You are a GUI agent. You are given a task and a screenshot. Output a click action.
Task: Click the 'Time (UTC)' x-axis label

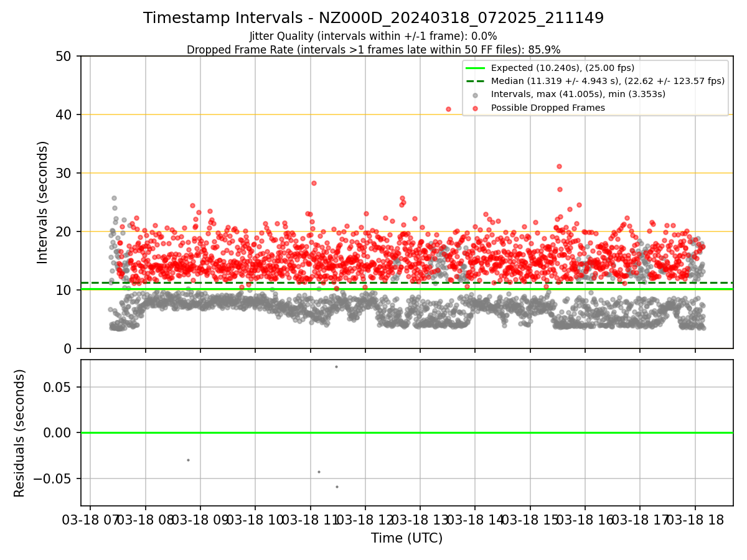[406, 538]
